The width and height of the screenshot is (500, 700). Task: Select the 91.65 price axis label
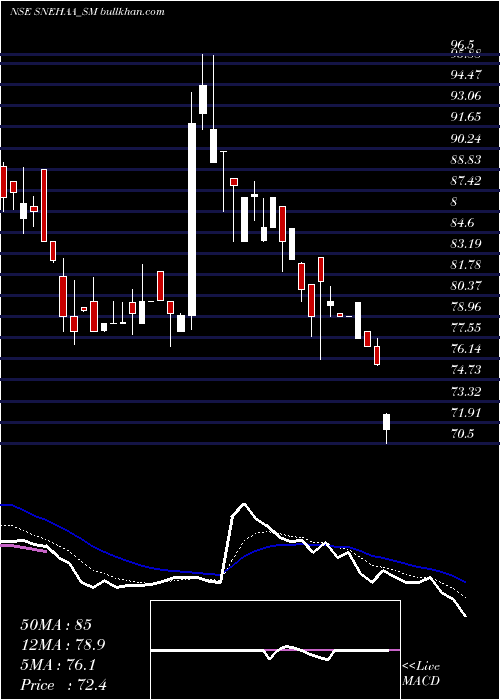[x=466, y=117]
